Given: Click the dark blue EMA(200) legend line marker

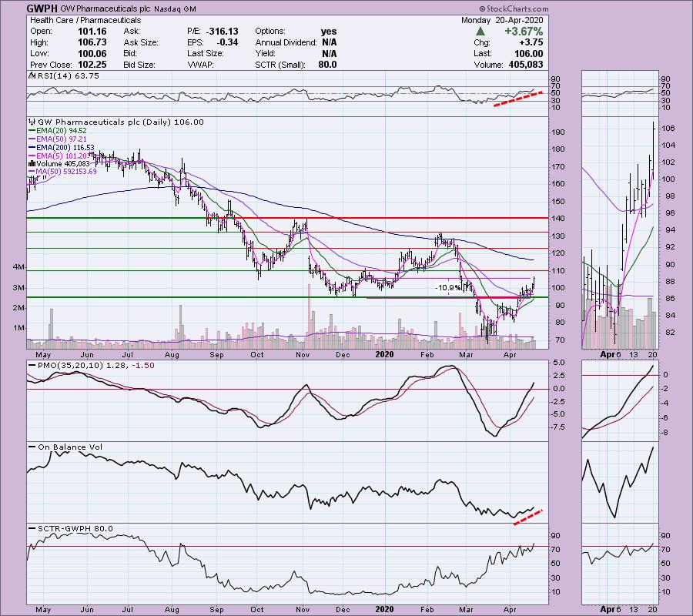Looking at the screenshot, I should 32,148.
